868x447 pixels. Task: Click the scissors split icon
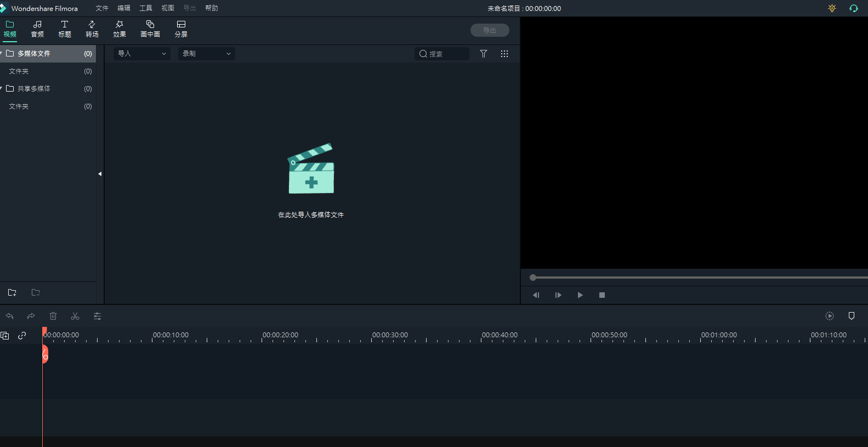pos(75,316)
